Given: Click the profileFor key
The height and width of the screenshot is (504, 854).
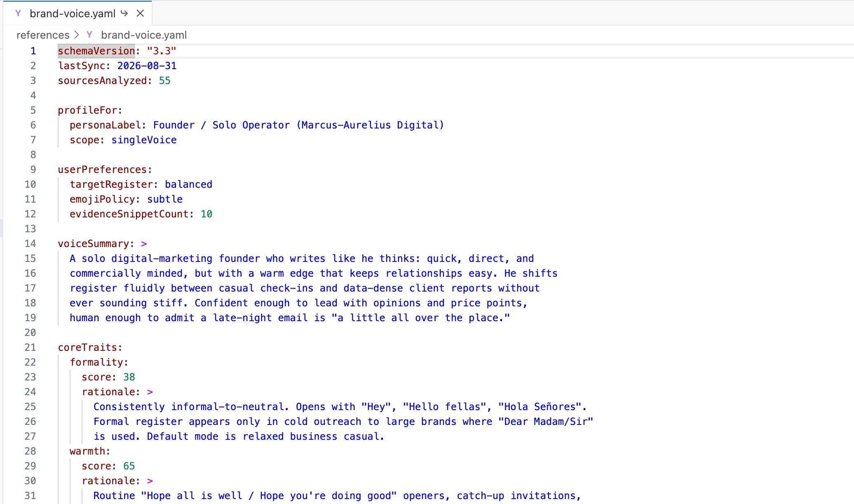Looking at the screenshot, I should 87,110.
